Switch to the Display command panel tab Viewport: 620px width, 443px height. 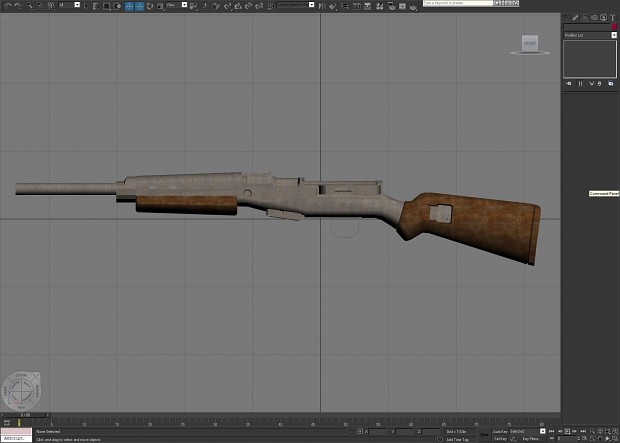tap(603, 17)
